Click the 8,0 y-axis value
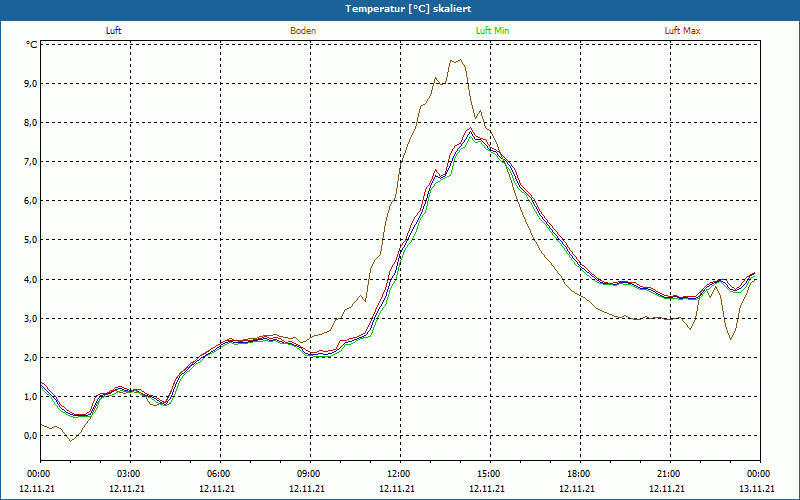The image size is (800, 500). 32,123
